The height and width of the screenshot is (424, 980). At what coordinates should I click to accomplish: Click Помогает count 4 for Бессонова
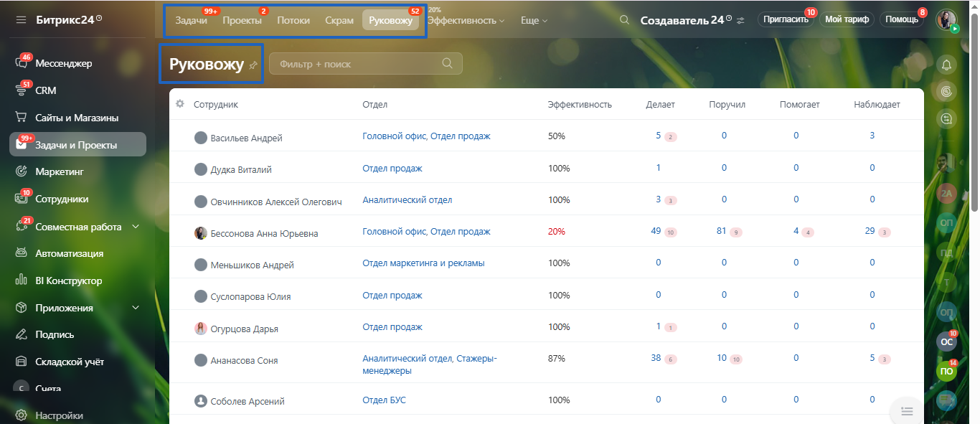coord(796,230)
